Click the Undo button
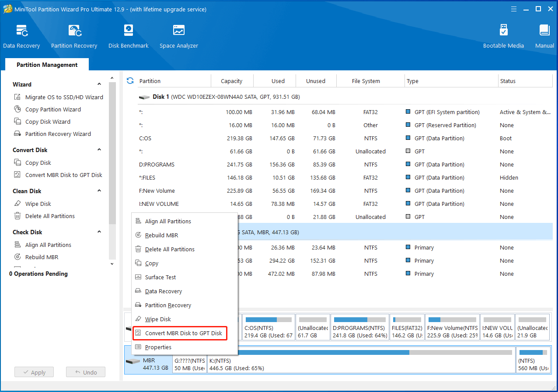Screen dimensions: 558x392 coord(85,372)
